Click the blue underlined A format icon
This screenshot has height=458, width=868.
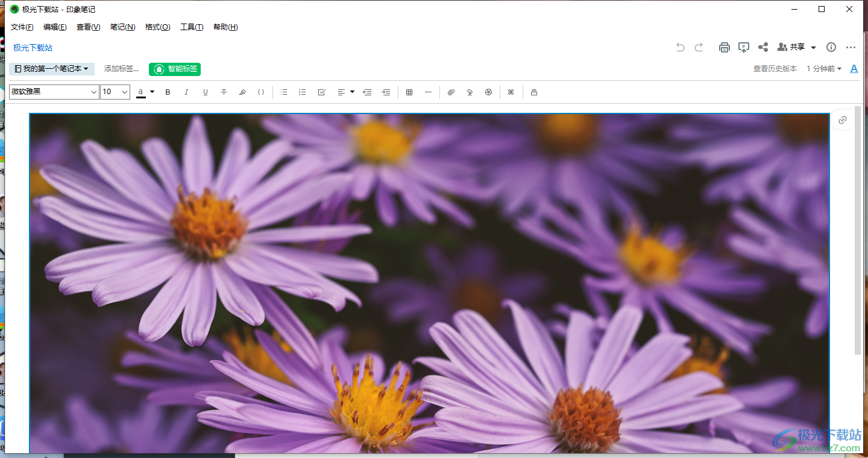[854, 69]
